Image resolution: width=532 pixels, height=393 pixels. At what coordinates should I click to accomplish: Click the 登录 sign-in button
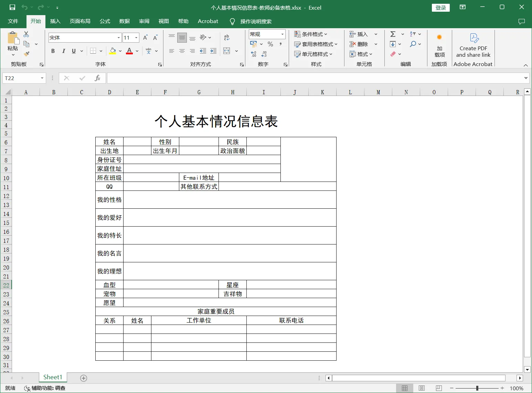point(441,8)
